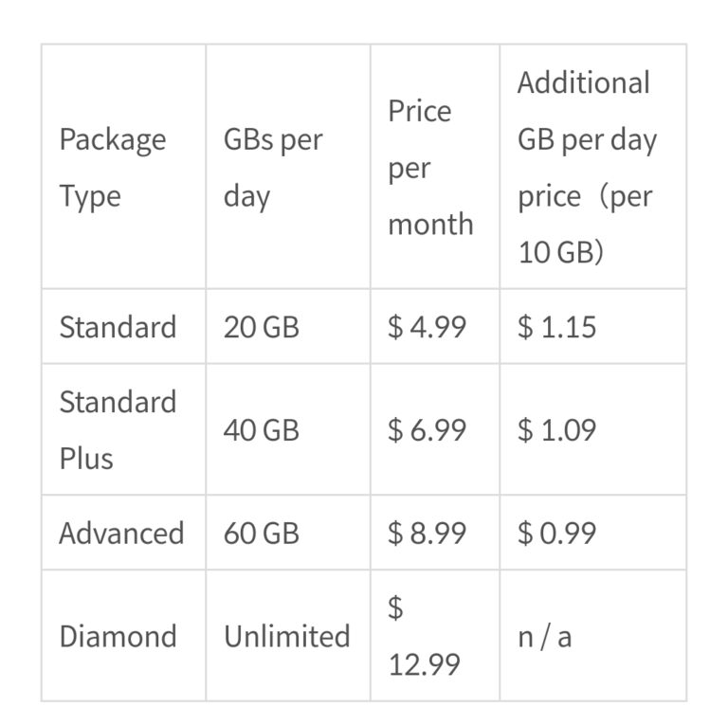Select the "20 GB" cell
The width and height of the screenshot is (728, 725).
(262, 327)
